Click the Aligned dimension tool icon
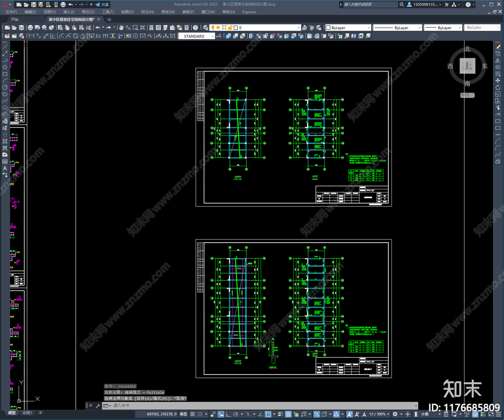504x420 pixels. (x=39, y=36)
